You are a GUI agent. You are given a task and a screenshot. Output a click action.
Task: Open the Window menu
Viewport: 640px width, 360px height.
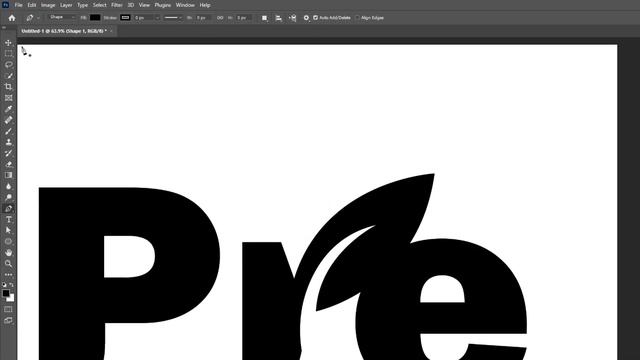click(x=185, y=5)
